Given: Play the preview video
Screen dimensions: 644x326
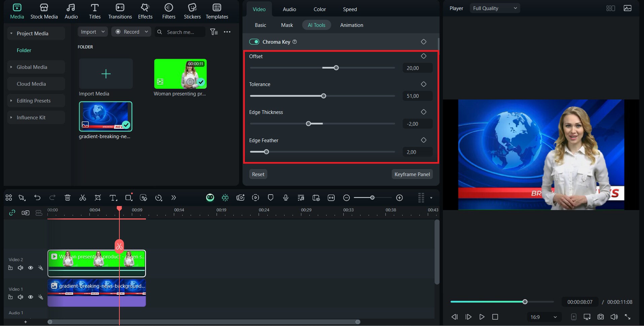Looking at the screenshot, I should pyautogui.click(x=482, y=317).
